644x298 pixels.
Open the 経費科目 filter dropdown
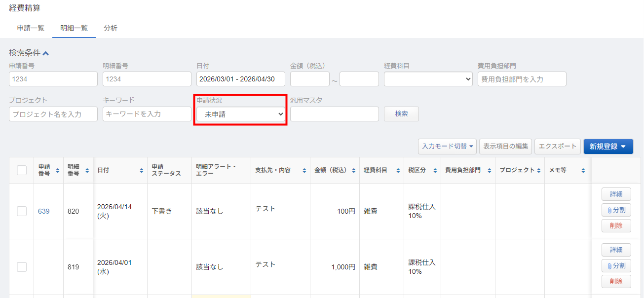pyautogui.click(x=428, y=79)
